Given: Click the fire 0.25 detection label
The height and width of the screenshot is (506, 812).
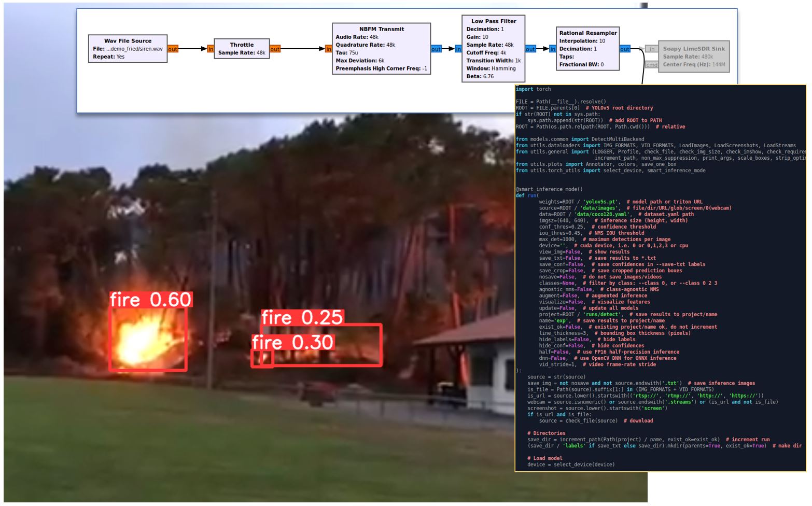Looking at the screenshot, I should tap(302, 317).
